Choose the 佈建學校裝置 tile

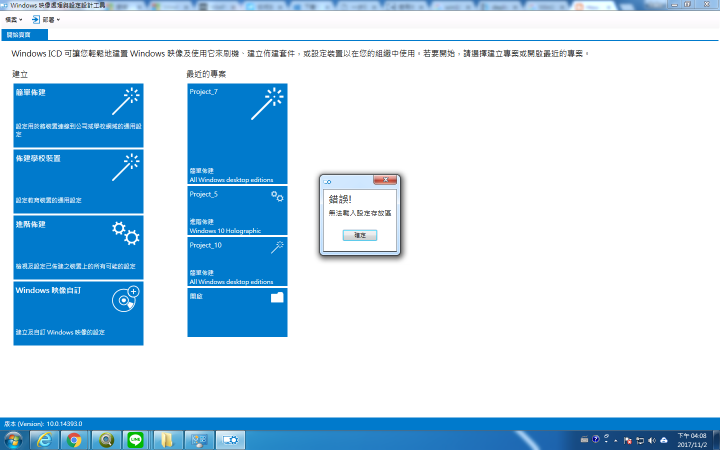pyautogui.click(x=79, y=181)
